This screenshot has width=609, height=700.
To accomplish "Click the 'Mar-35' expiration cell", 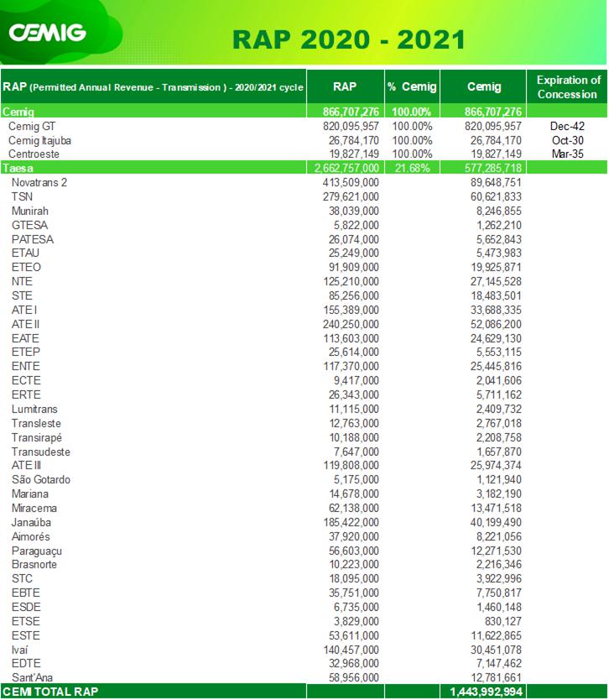I will click(x=568, y=154).
